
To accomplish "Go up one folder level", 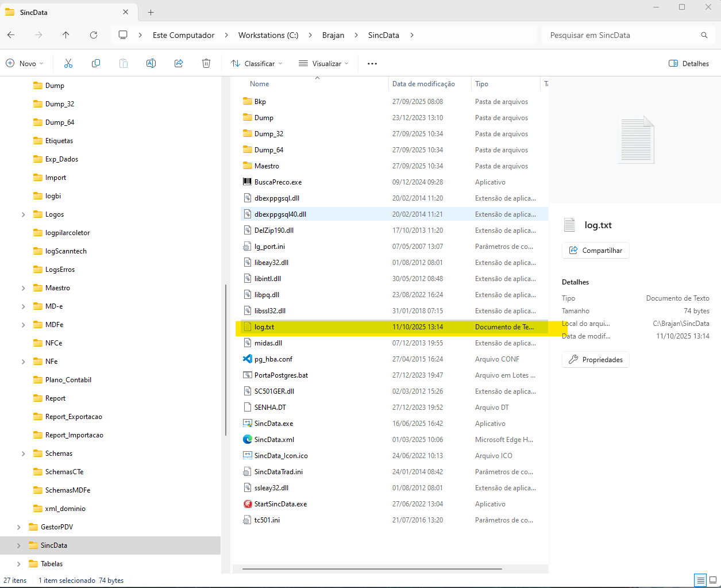I will click(x=66, y=35).
